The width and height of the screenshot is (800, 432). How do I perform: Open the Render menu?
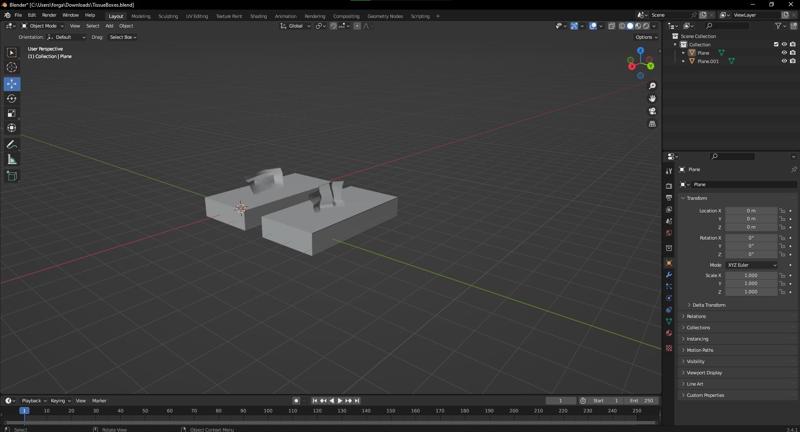[x=49, y=15]
